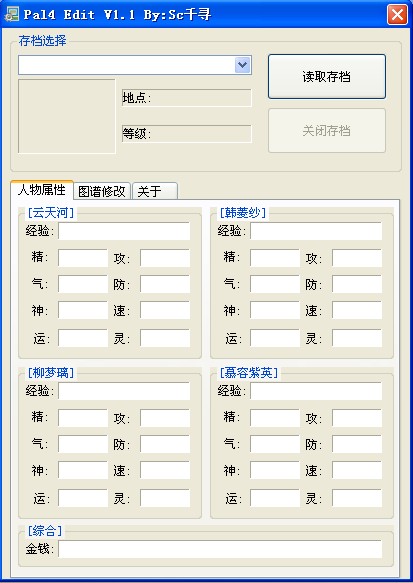Click 云天河's 运 input field

83,338
